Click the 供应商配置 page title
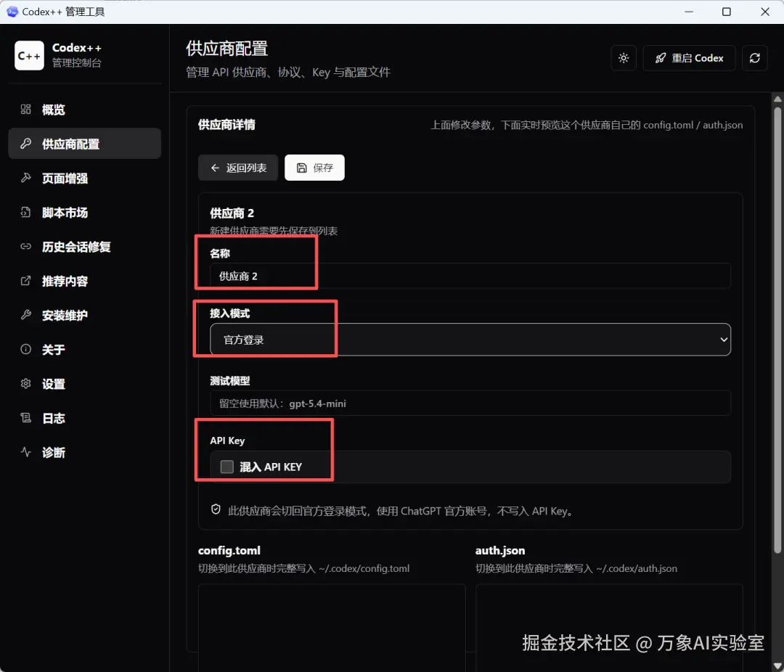Screen dimensions: 784x672 (x=227, y=49)
